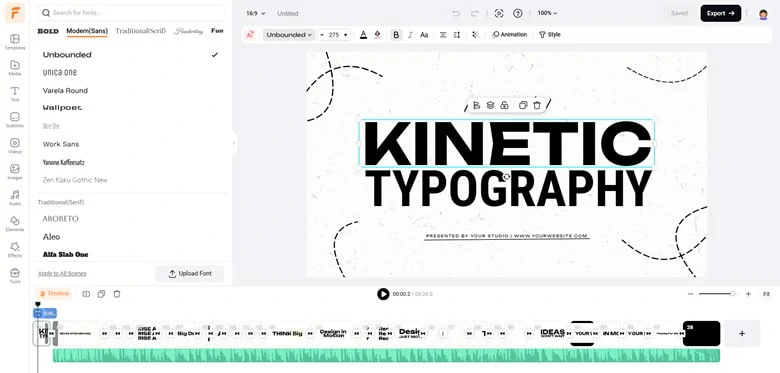
Task: Duplicate the scene from timeline toolbar
Action: click(x=101, y=294)
